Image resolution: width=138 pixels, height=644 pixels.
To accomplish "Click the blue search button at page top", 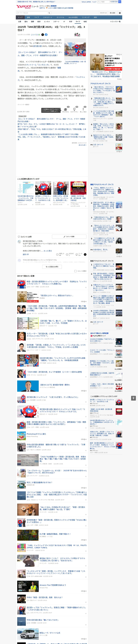I will coord(120,2).
